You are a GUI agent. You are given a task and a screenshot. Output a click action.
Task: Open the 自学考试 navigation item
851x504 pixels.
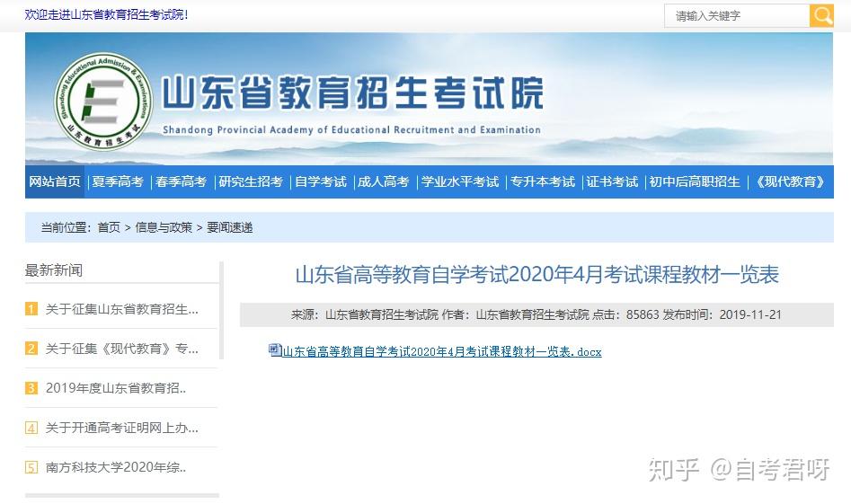tap(321, 181)
